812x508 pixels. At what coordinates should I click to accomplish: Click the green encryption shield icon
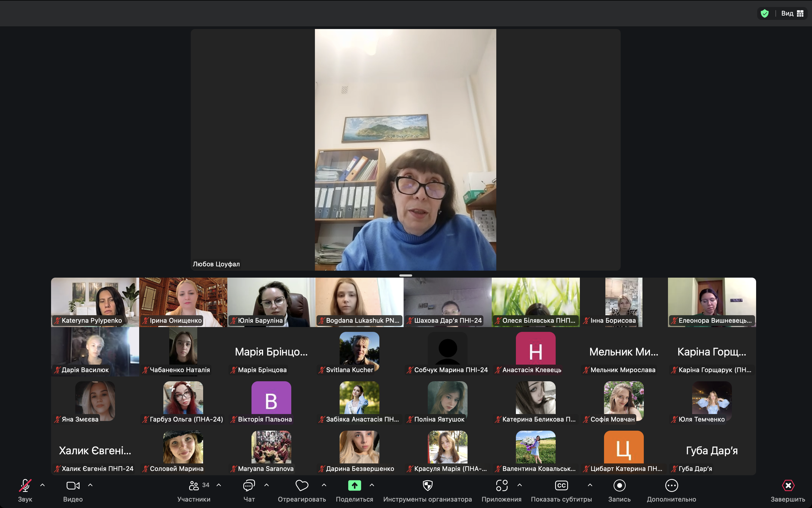765,13
